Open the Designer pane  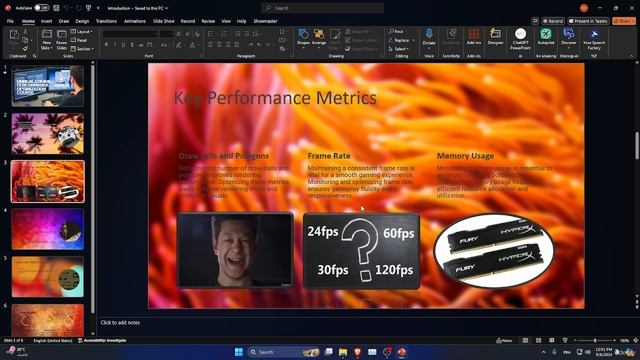pyautogui.click(x=496, y=37)
